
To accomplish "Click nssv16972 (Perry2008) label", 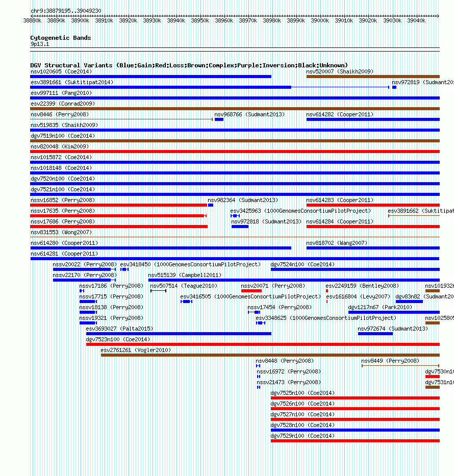I will point(289,371).
